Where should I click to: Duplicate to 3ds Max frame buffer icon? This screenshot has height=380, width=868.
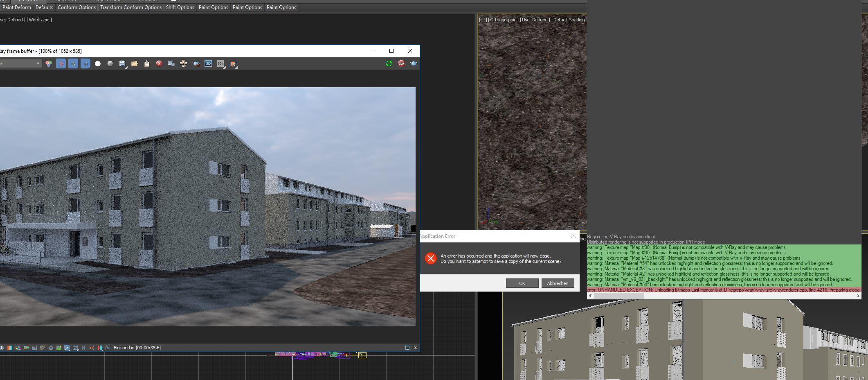coord(171,63)
